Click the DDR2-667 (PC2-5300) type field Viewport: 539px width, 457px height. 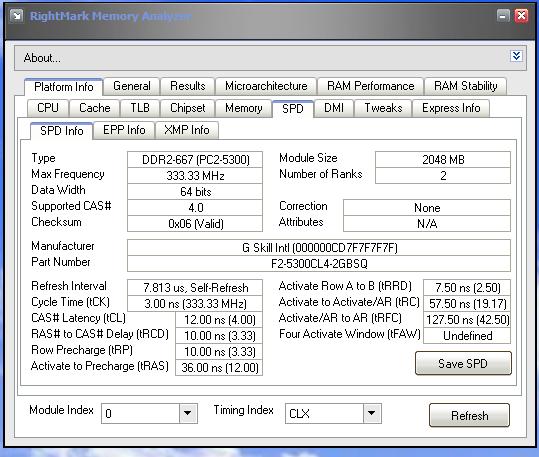pyautogui.click(x=195, y=160)
